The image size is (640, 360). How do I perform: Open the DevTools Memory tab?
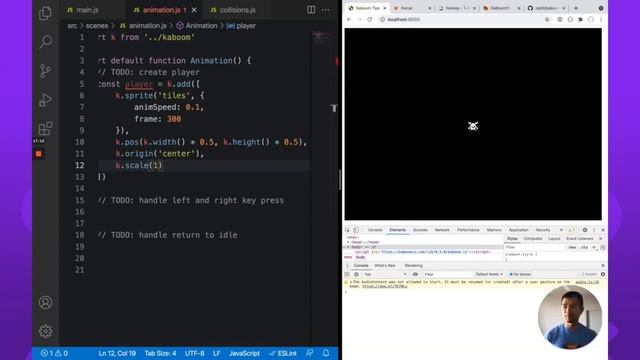click(x=494, y=230)
